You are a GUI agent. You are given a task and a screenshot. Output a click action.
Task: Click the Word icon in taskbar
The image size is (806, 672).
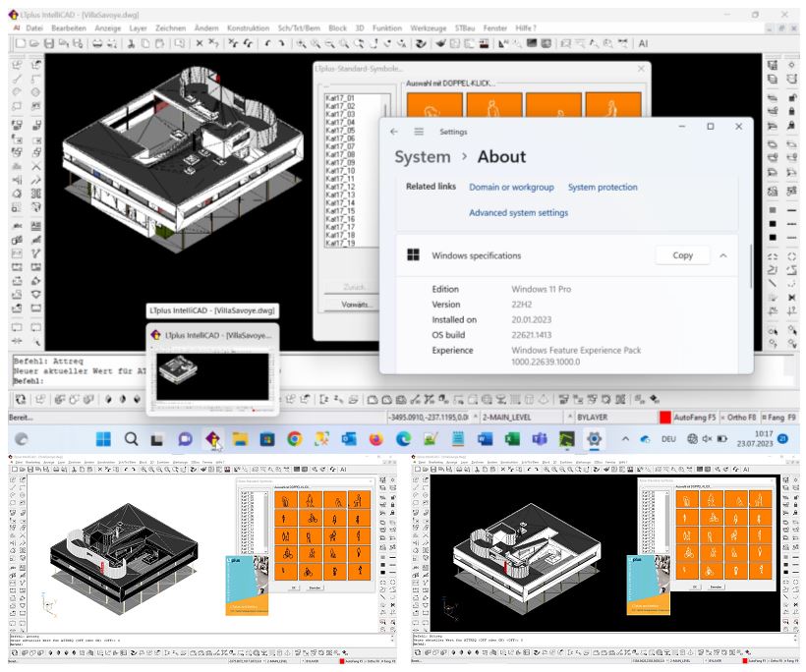[x=485, y=439]
